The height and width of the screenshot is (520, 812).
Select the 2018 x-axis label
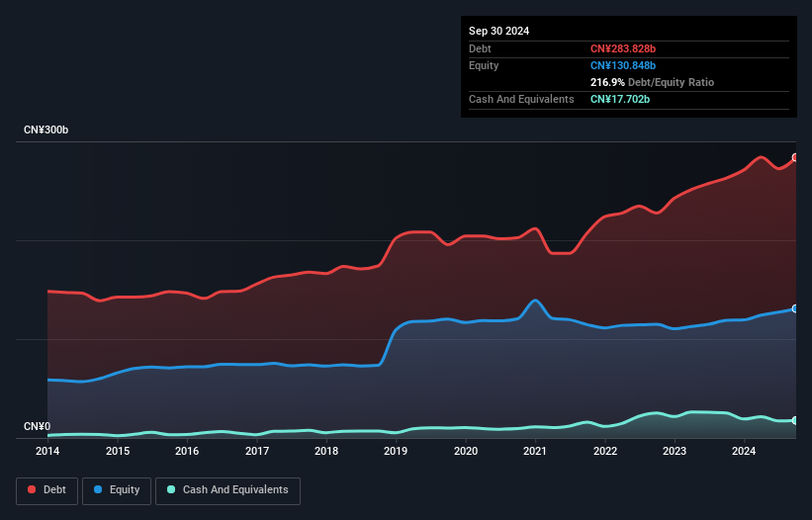click(326, 451)
